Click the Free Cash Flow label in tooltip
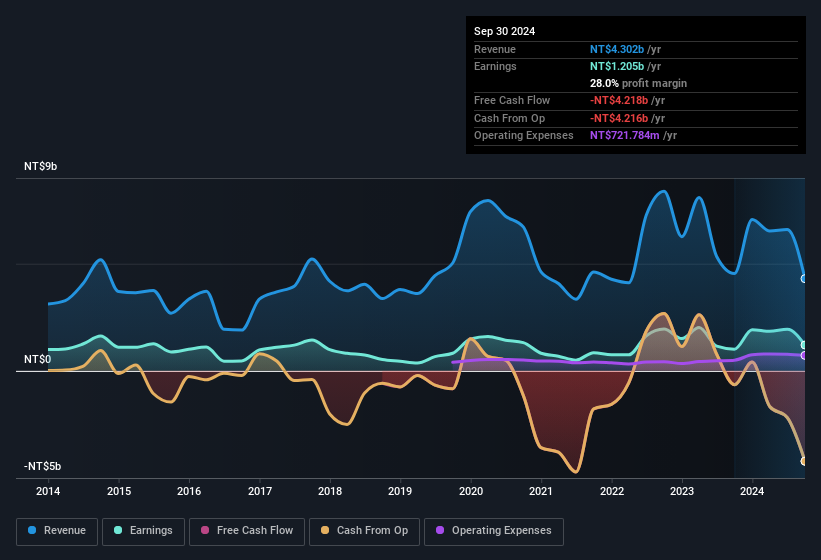The width and height of the screenshot is (821, 560). (x=512, y=100)
